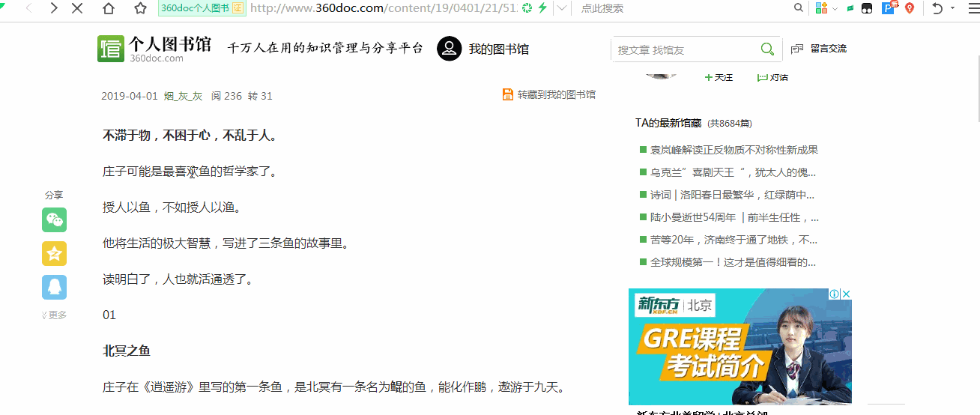Open 我的图书馆 link
Image resolution: width=980 pixels, height=415 pixels.
[x=499, y=49]
